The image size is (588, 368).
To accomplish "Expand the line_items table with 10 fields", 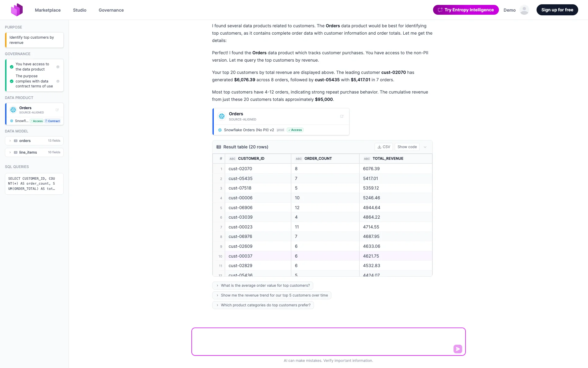I will (x=10, y=152).
